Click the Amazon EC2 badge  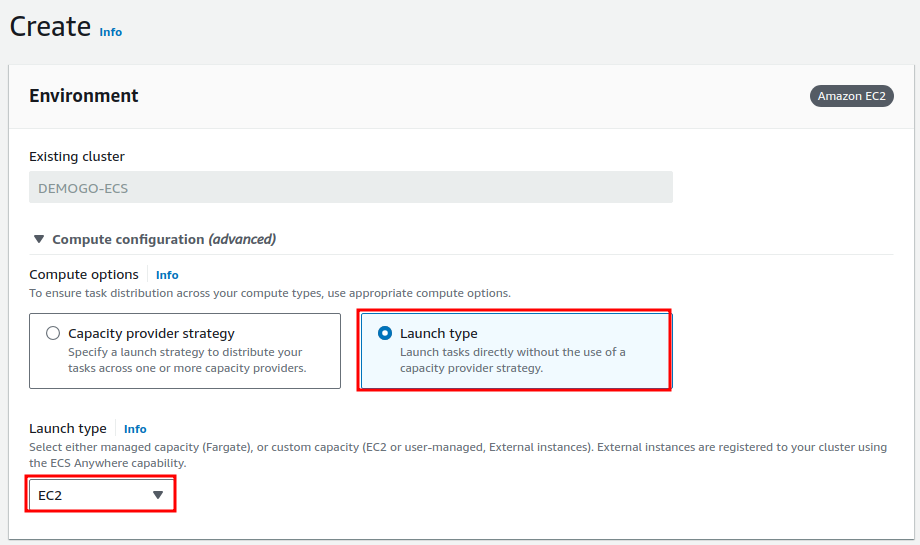click(851, 96)
